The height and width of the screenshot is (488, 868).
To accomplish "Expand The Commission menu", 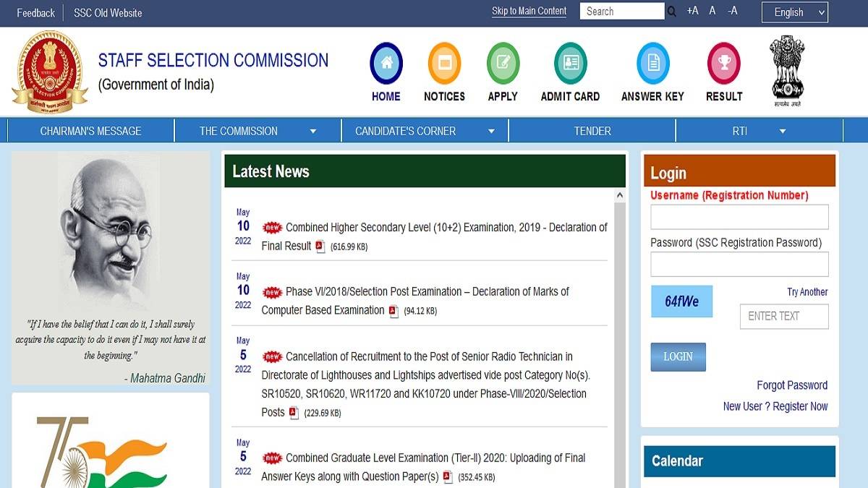I will [x=258, y=131].
